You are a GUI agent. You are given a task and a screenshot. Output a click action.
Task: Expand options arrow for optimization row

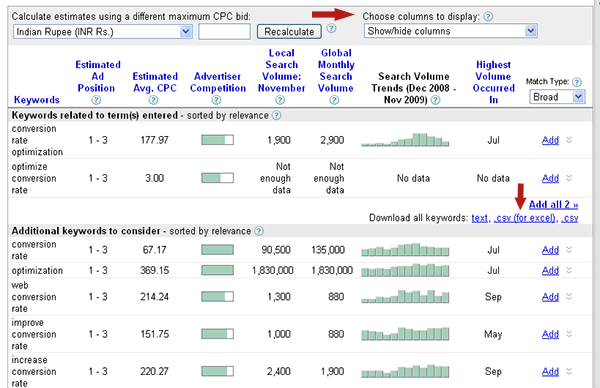[569, 270]
